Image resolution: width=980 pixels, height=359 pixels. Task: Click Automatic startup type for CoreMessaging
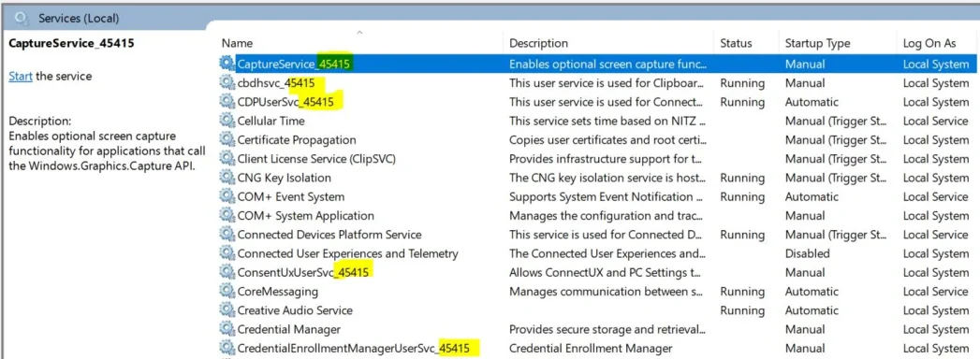812,292
